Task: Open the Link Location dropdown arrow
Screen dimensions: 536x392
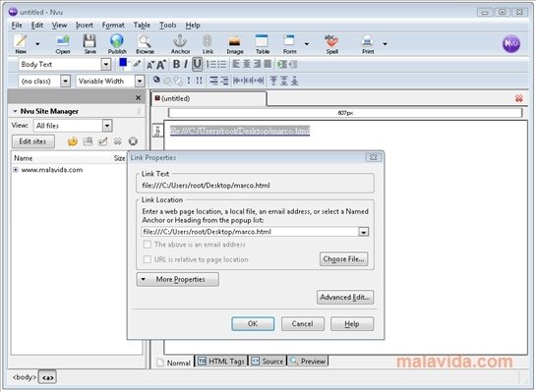Action: (364, 232)
